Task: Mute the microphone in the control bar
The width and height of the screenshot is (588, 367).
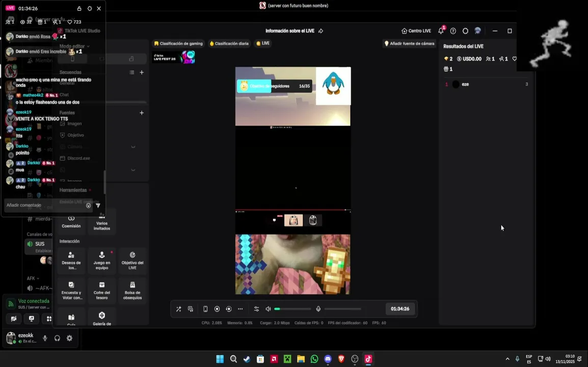Action: click(318, 309)
